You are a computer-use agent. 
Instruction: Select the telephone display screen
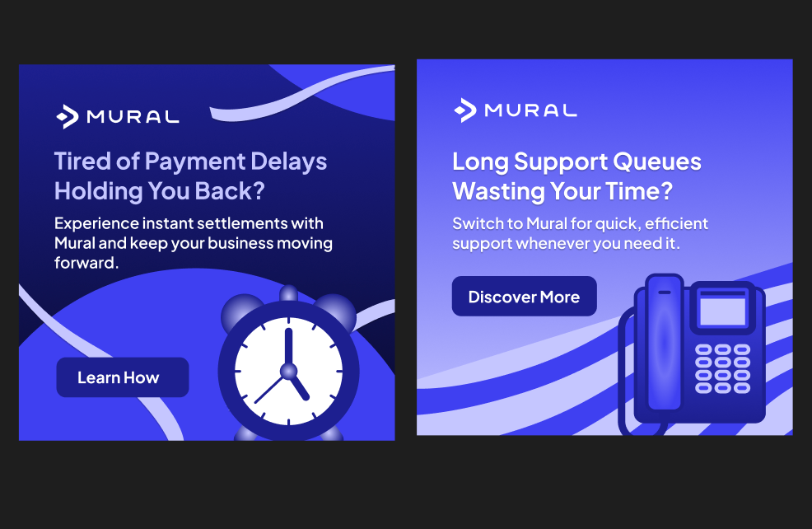[x=722, y=308]
